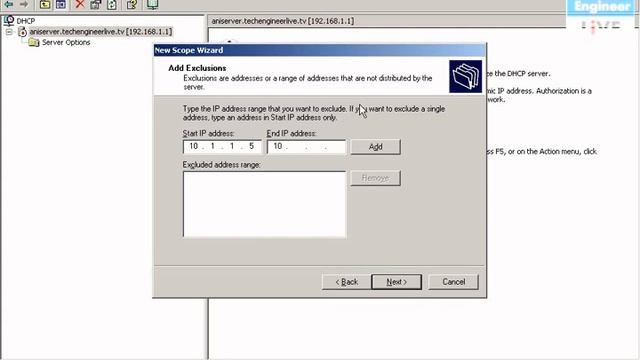Select aniserver.techengineerlive.tv [192.168.1.1] tree item

[x=101, y=31]
